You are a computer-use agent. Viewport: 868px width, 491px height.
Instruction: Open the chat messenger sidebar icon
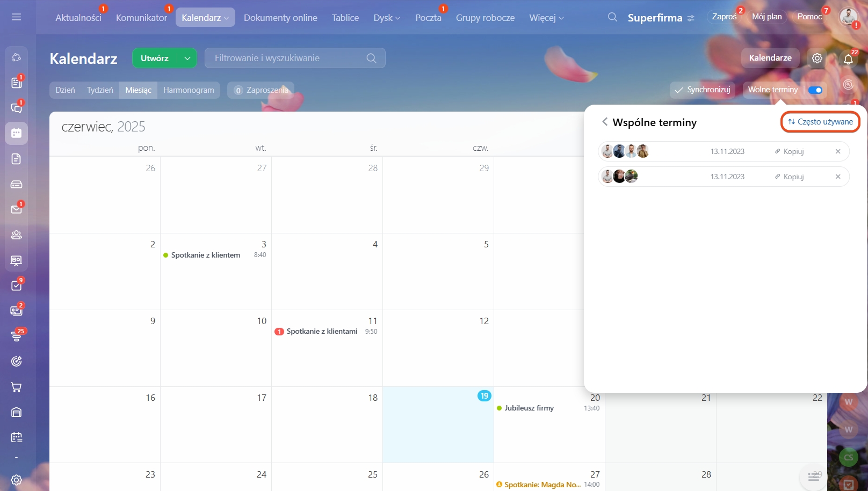[16, 108]
